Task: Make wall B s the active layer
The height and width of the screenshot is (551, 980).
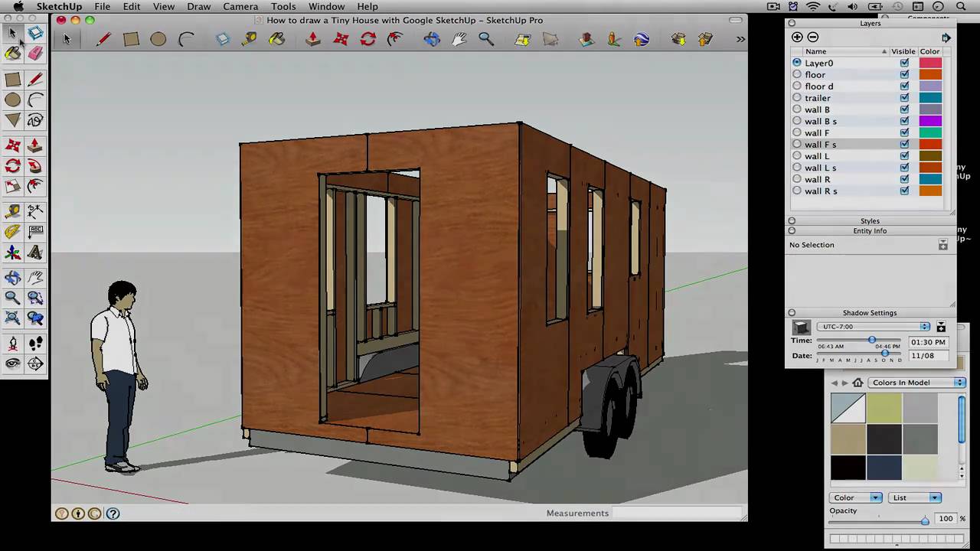Action: click(x=797, y=121)
